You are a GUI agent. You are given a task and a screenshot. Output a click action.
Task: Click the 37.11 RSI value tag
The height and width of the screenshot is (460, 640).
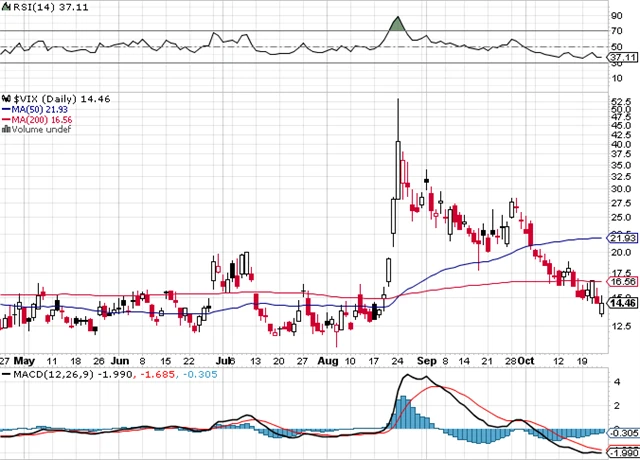coord(623,58)
